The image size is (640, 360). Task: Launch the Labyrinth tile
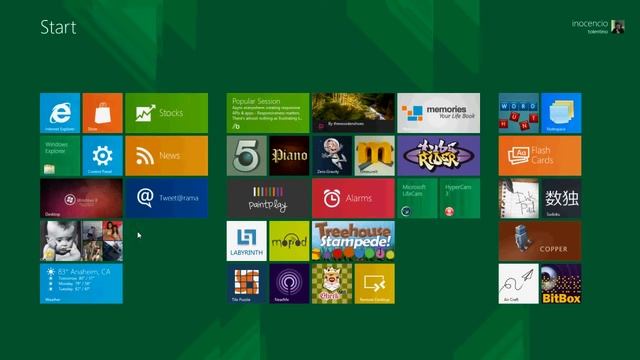tap(247, 241)
